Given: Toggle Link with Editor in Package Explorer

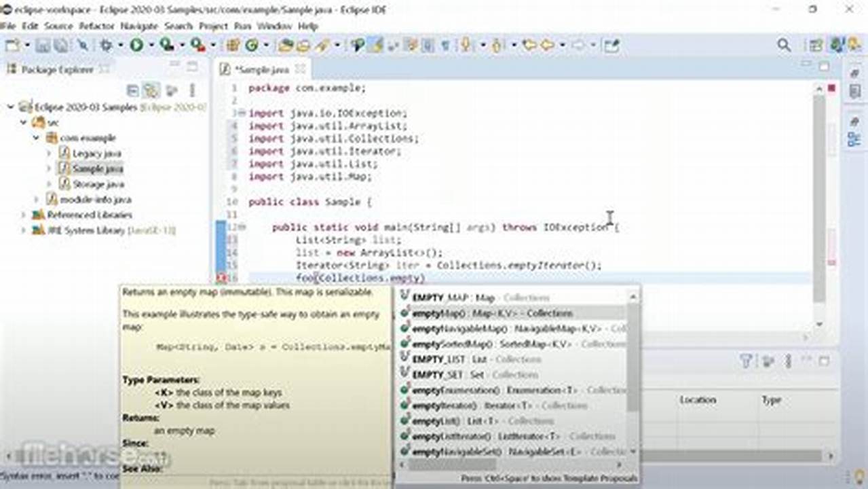Looking at the screenshot, I should (x=151, y=90).
